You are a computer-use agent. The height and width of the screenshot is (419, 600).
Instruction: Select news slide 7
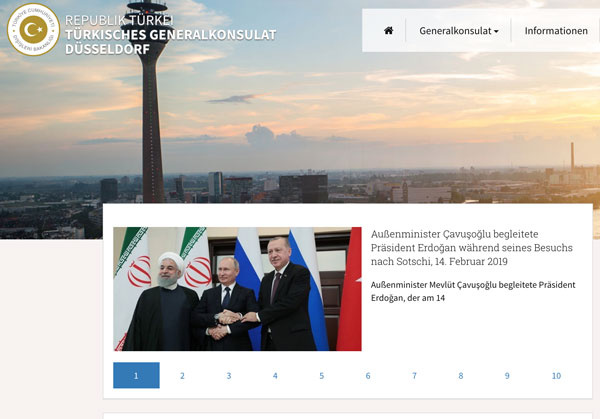(x=414, y=375)
